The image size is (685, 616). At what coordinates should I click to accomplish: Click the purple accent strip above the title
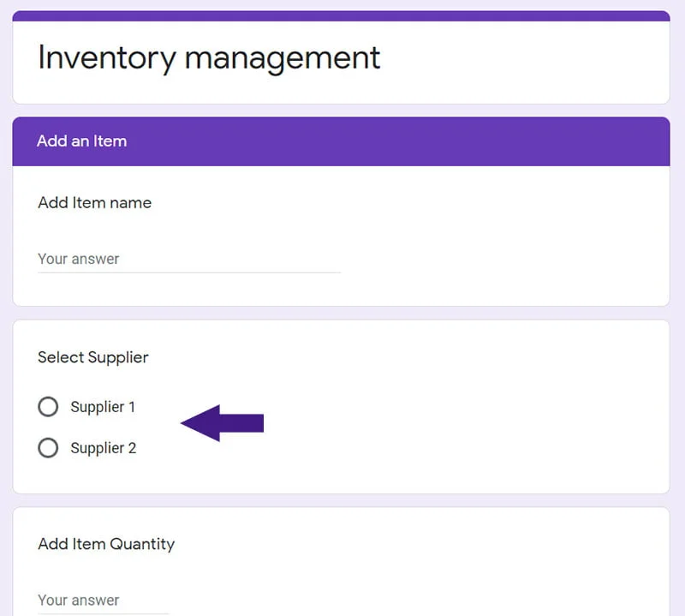click(x=341, y=15)
